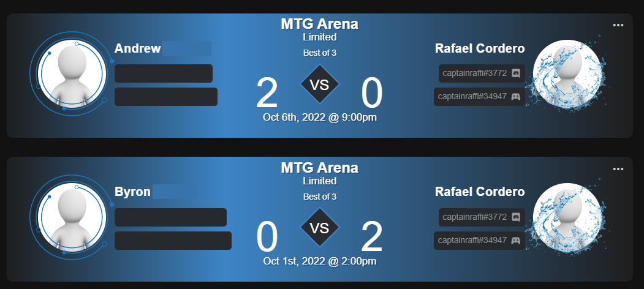Click Rafael Cordero's name in the Oct 6th match
Image resolution: width=644 pixels, height=289 pixels.
click(480, 48)
